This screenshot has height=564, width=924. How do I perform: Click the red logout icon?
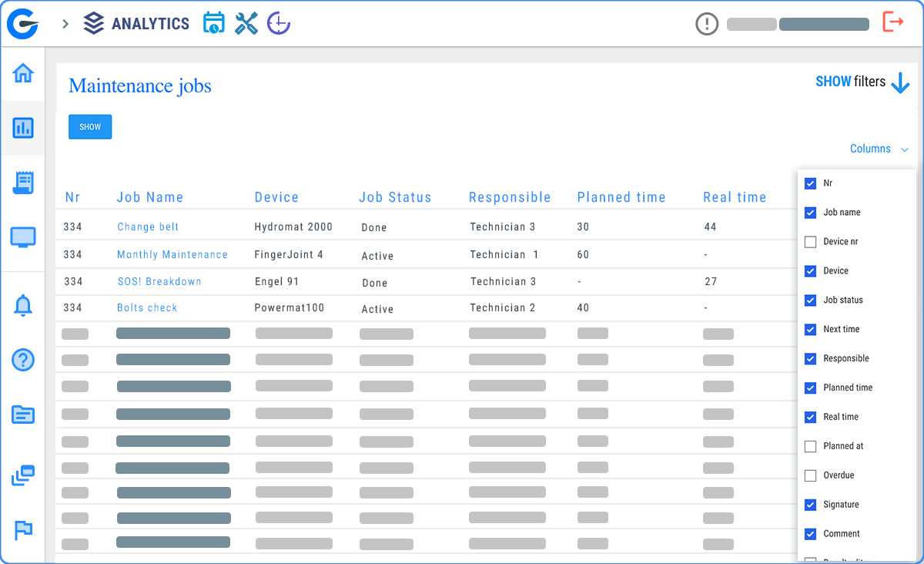pos(892,22)
